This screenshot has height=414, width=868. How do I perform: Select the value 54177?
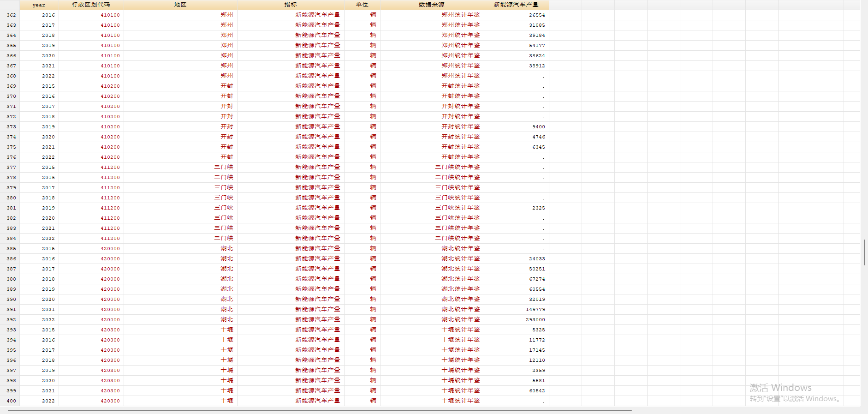point(537,46)
